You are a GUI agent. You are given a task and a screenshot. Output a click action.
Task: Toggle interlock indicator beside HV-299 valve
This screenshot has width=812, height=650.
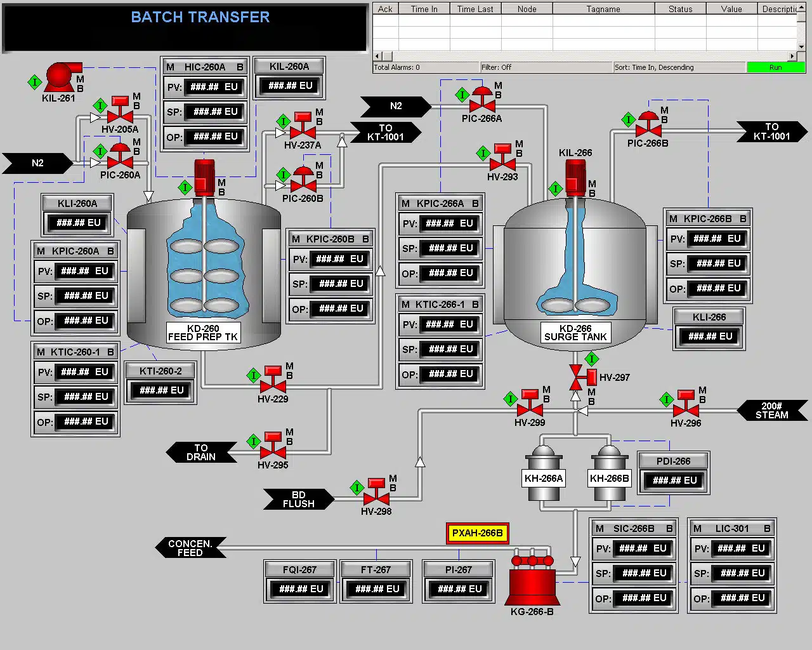511,399
